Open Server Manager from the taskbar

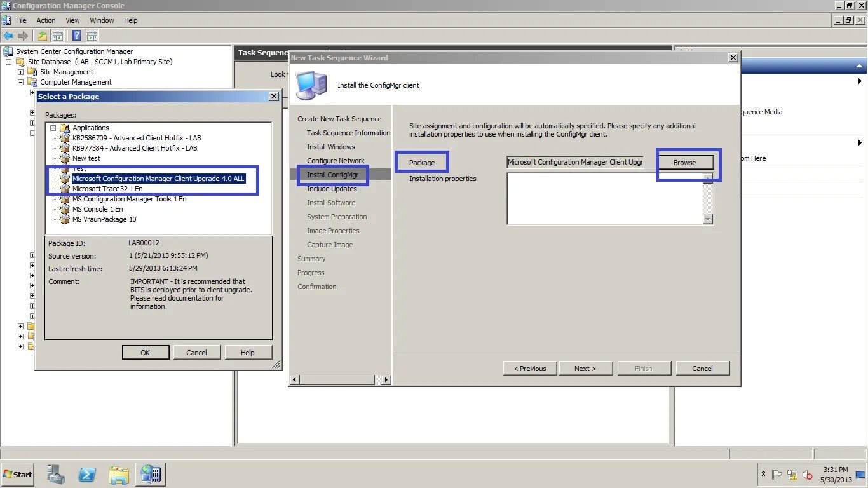tap(56, 475)
